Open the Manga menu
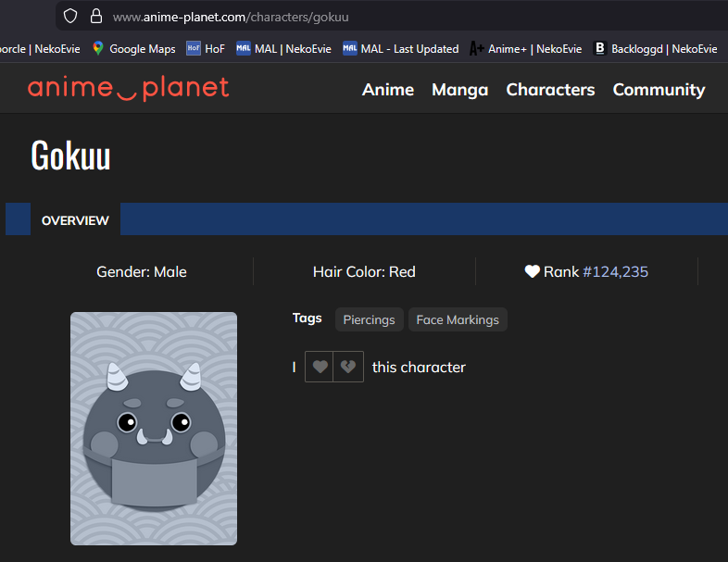The width and height of the screenshot is (728, 562). click(459, 90)
